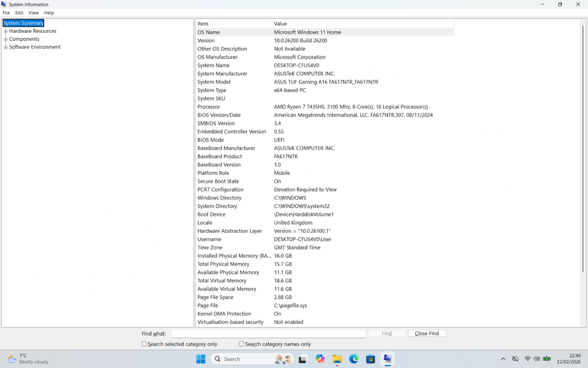Expand the Software Environment tree node
Image resolution: width=588 pixels, height=368 pixels.
coord(6,47)
